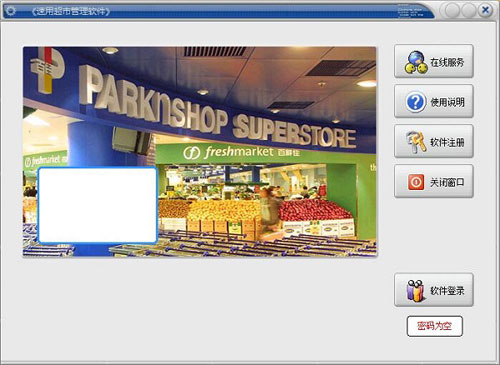Click the 关闭窗口 close window button
500x365 pixels.
[x=434, y=181]
